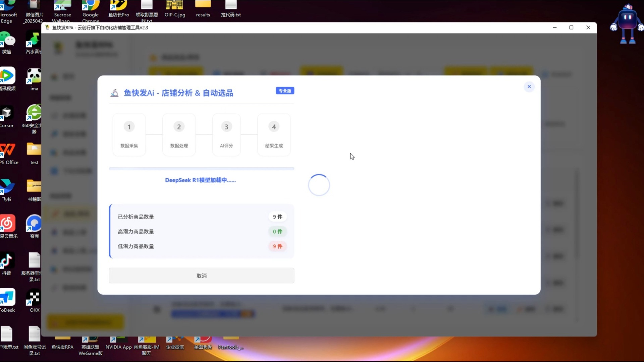
Task: Open 闲鱼客服-IM聊天 desktop shortcut
Action: (x=147, y=346)
